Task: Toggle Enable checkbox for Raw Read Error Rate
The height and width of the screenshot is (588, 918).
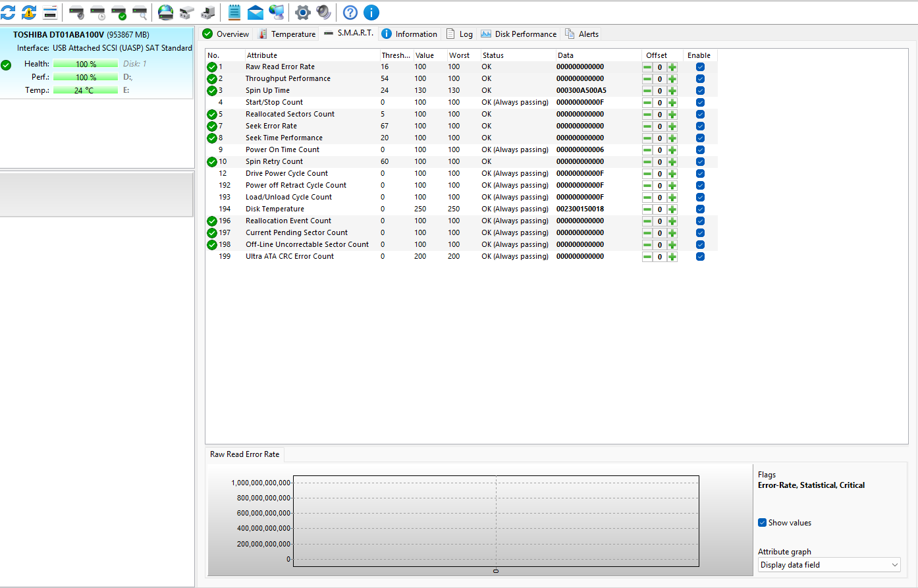Action: (x=700, y=67)
